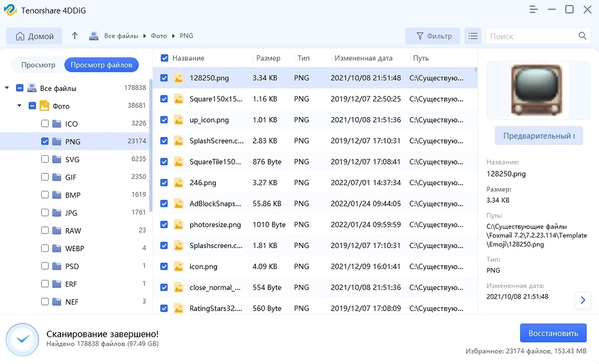The width and height of the screenshot is (599, 364).
Task: Open the hamburger menu in title bar
Action: (533, 9)
